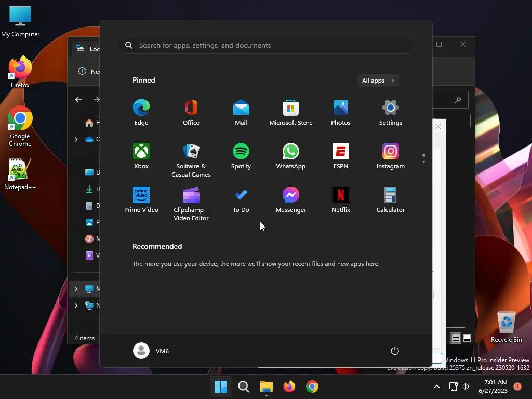Show hidden system tray icons
The image size is (532, 399).
coord(437,387)
